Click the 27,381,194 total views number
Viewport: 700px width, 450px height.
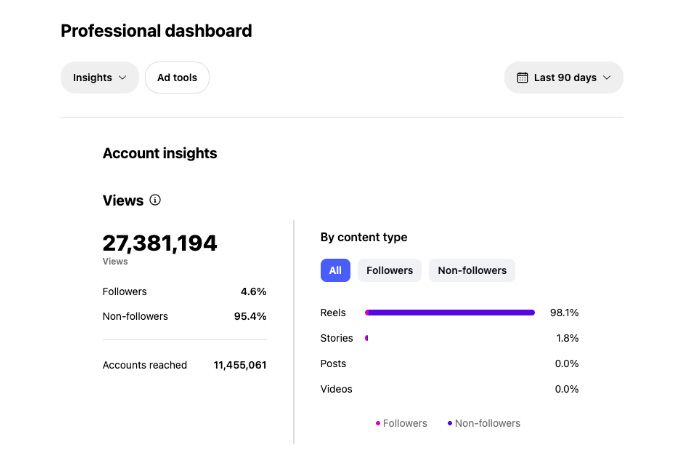click(160, 243)
